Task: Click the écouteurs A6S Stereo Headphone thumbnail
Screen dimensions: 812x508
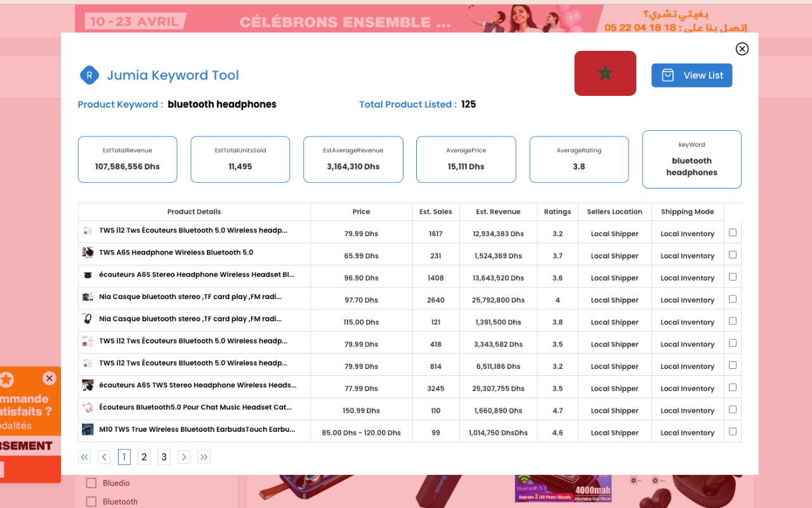Action: click(88, 276)
